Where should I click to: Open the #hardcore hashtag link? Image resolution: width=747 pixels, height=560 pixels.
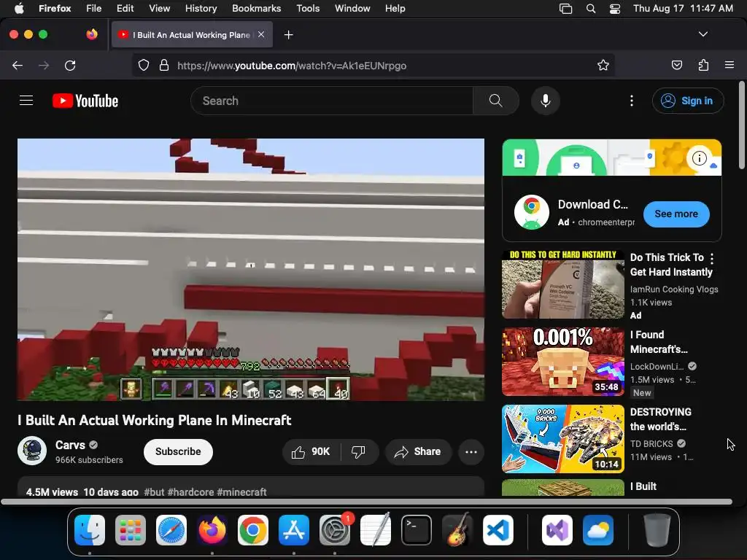point(190,492)
